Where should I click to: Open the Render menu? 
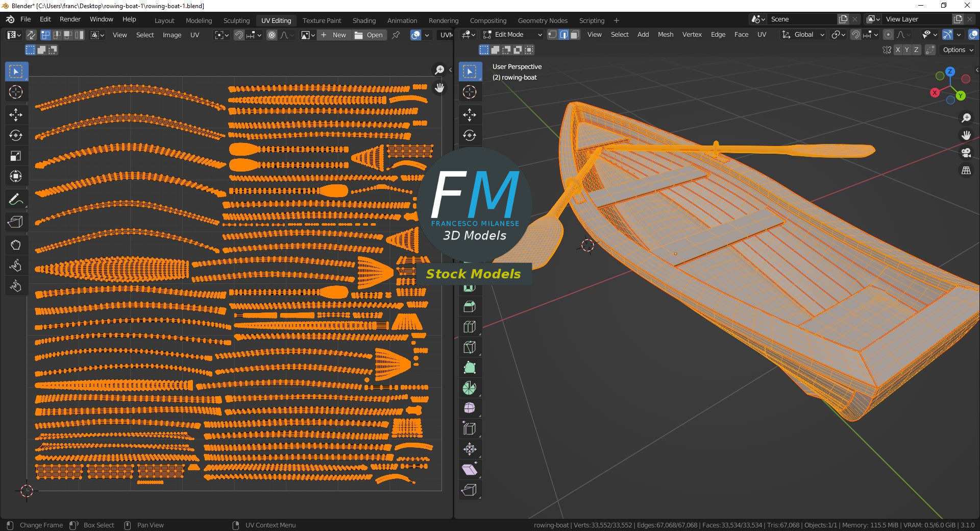[70, 19]
